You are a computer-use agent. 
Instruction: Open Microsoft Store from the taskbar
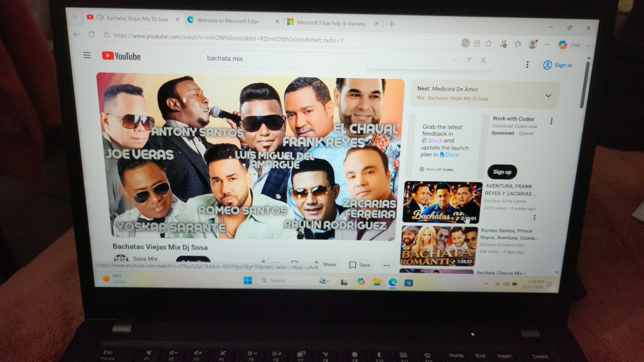409,283
